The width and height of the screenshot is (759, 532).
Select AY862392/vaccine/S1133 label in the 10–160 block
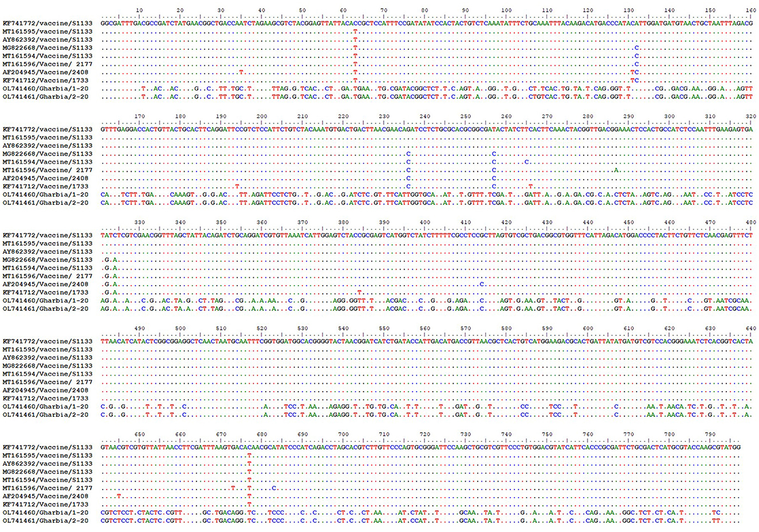[x=48, y=40]
